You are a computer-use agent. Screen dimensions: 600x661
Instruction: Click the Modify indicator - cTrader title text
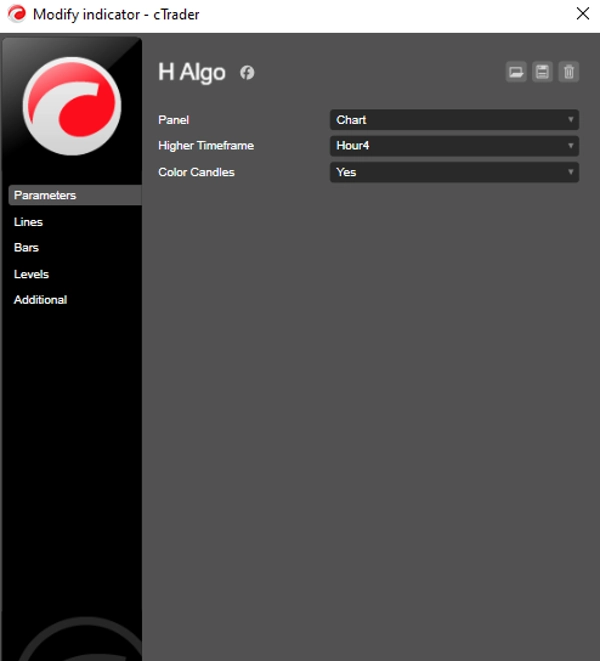pos(116,14)
